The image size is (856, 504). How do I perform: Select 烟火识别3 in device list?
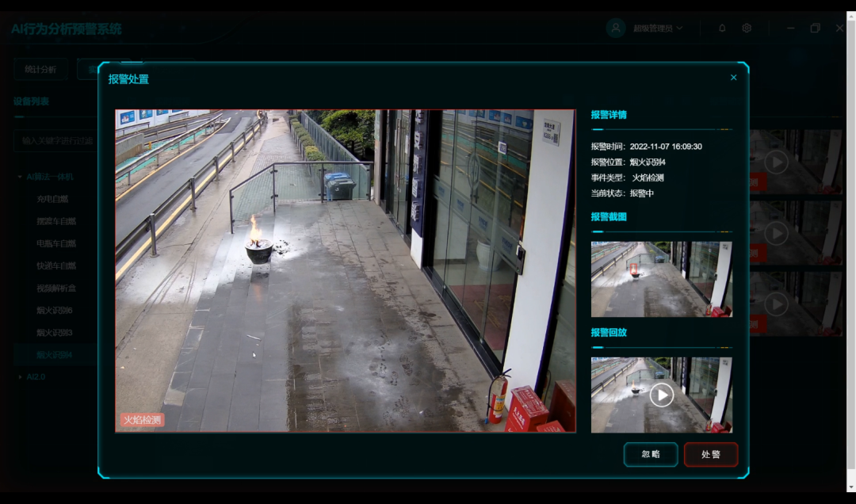[x=55, y=333]
